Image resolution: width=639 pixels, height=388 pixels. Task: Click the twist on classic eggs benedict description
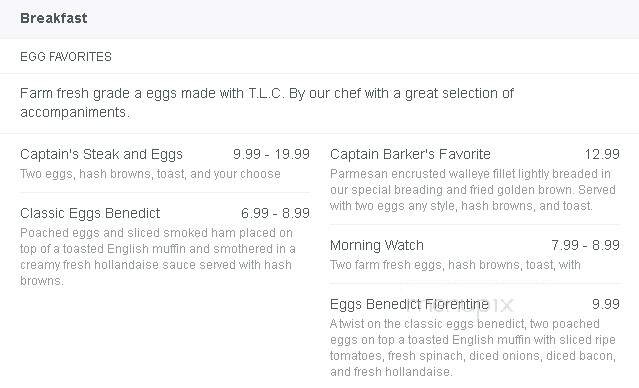point(473,348)
